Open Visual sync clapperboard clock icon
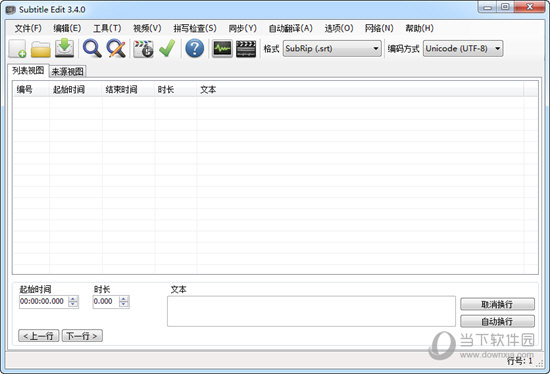The width and height of the screenshot is (550, 374). tap(143, 48)
